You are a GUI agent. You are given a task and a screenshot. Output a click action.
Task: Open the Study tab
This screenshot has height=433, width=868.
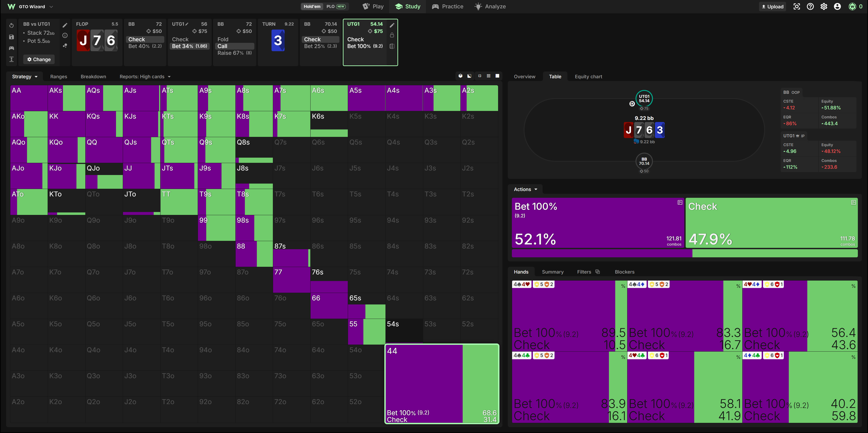[408, 6]
